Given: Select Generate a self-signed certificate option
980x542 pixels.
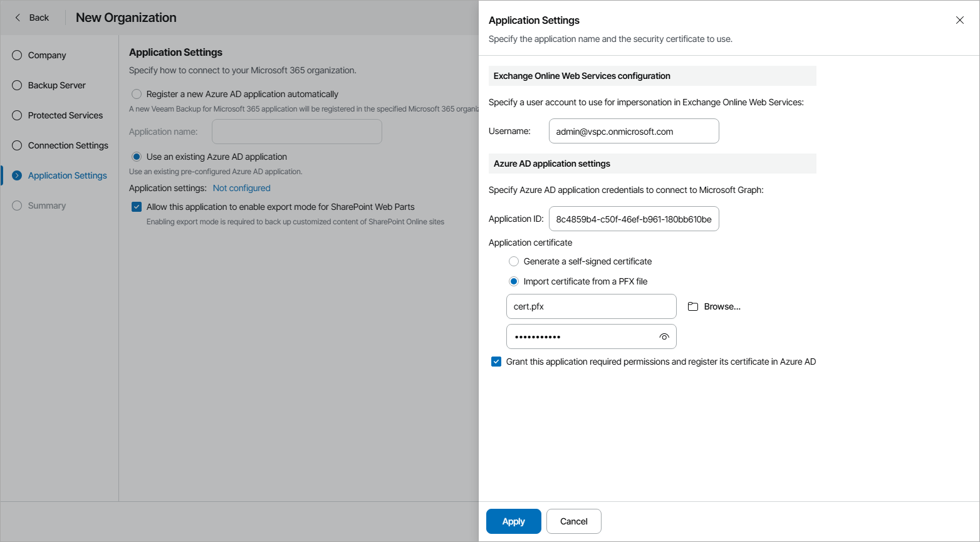Looking at the screenshot, I should point(514,261).
